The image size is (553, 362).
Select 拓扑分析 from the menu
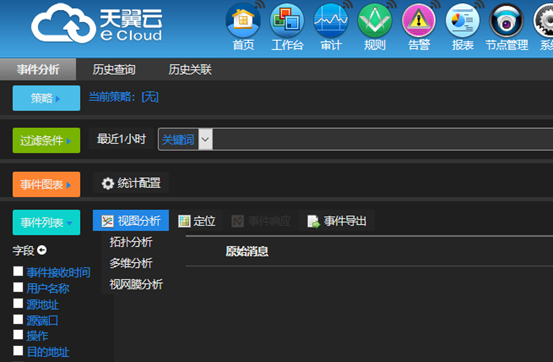[x=131, y=242]
